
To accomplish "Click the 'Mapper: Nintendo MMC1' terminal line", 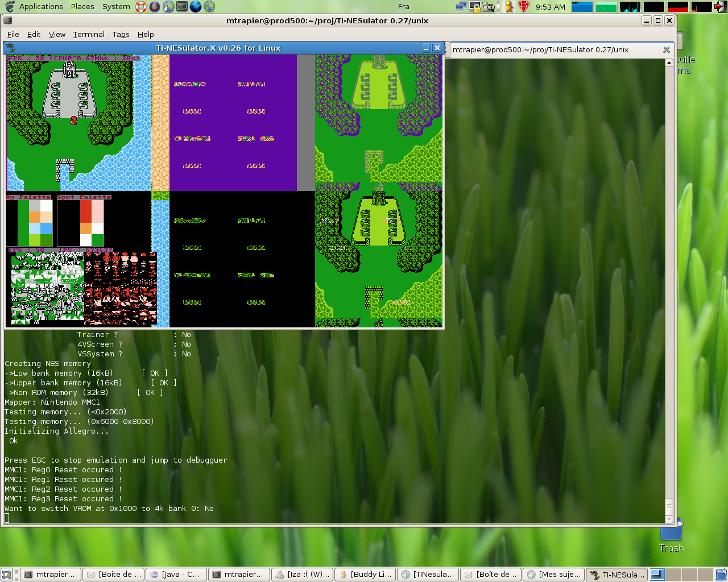I will tap(52, 402).
